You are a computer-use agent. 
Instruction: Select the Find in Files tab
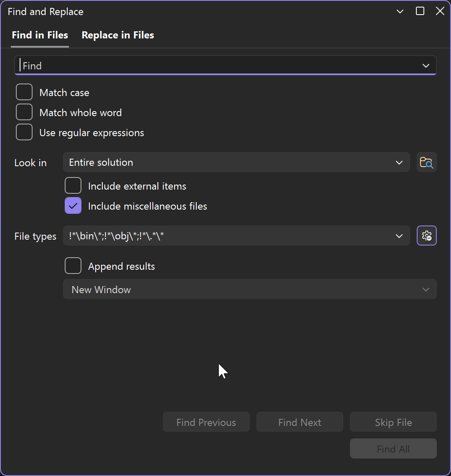pos(40,35)
